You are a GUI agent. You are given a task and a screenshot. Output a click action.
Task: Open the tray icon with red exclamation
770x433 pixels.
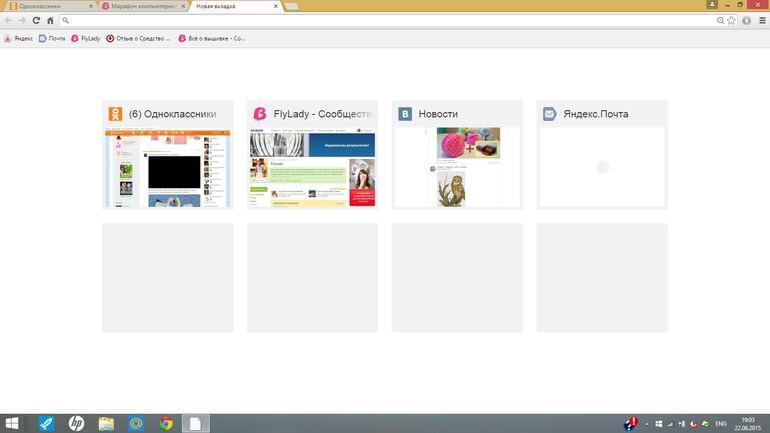click(631, 423)
